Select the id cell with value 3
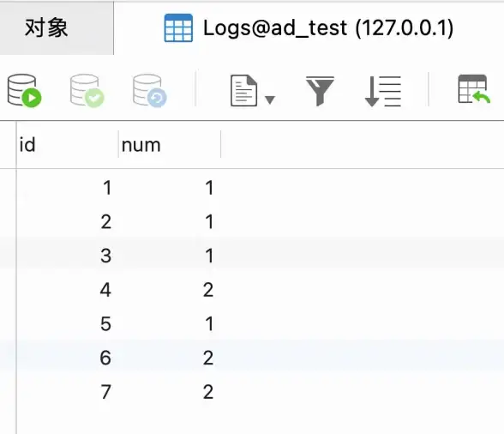The width and height of the screenshot is (504, 434). point(68,256)
